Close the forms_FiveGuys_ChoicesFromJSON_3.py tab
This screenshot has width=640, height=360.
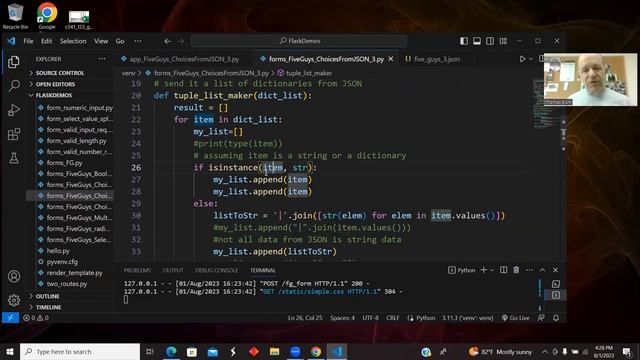[x=391, y=59]
